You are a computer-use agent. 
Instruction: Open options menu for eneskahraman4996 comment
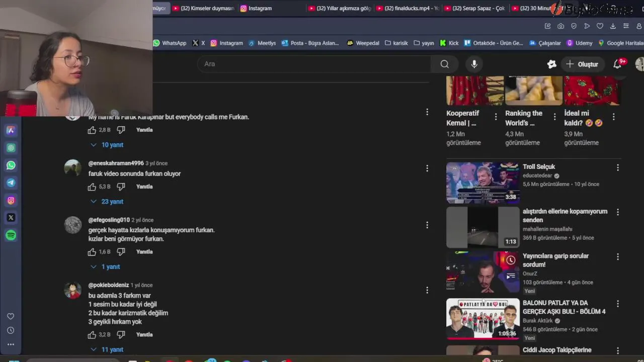tap(427, 168)
